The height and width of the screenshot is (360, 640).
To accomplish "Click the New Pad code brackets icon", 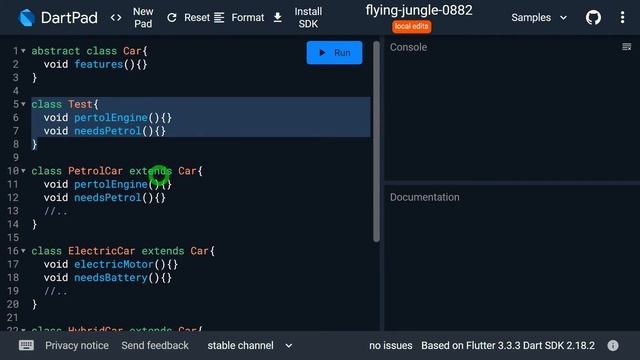I will click(116, 18).
